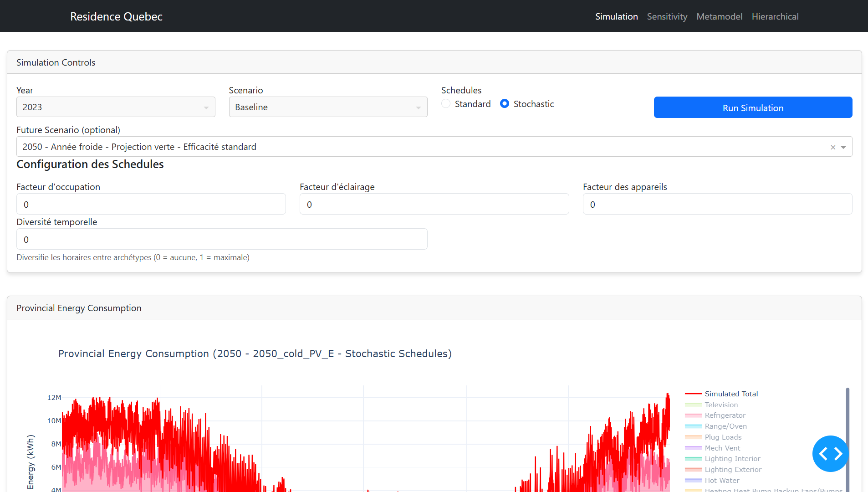This screenshot has height=492, width=868.
Task: Click the Diversifie les horaires help text
Action: (x=133, y=257)
